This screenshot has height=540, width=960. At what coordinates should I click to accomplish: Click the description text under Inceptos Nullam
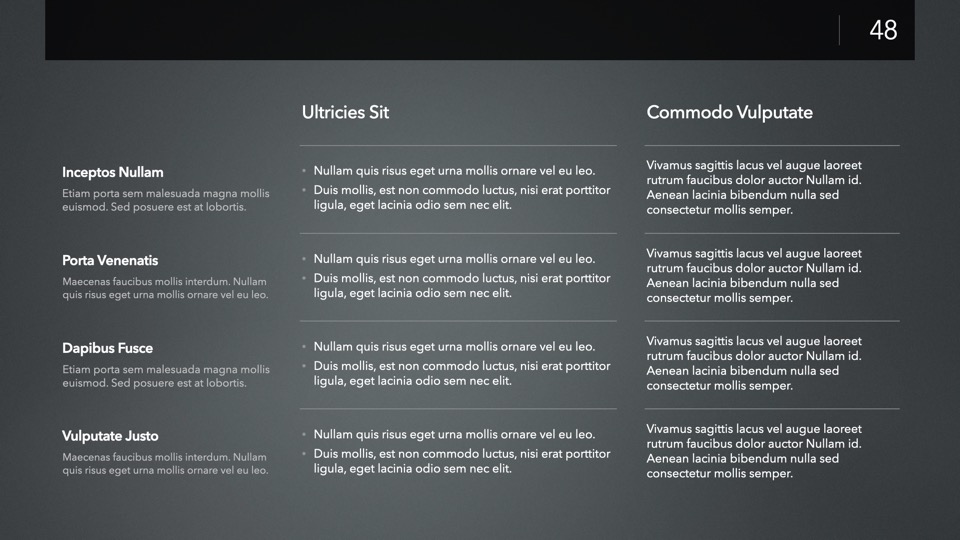pos(165,200)
